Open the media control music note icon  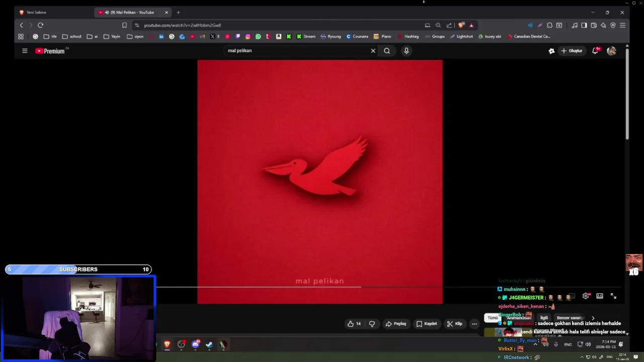click(x=575, y=25)
